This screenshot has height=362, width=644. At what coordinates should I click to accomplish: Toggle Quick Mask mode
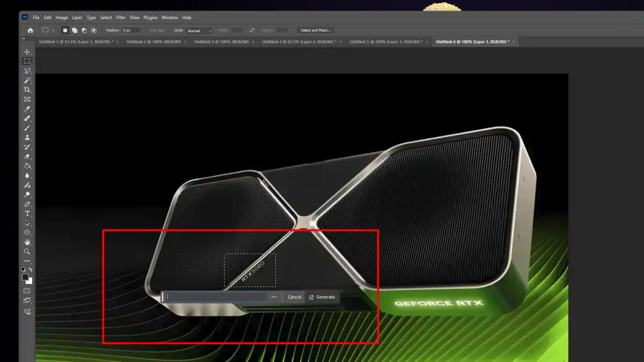tap(27, 291)
